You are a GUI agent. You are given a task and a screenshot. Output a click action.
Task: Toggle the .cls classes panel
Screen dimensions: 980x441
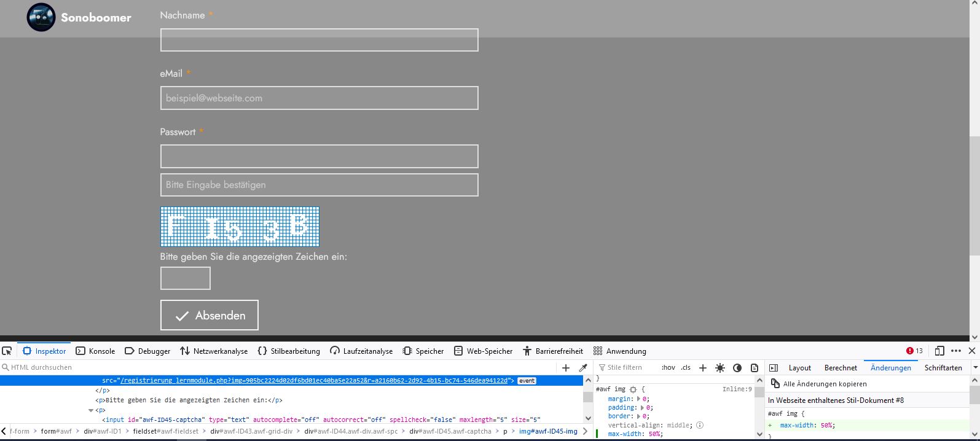pyautogui.click(x=686, y=368)
